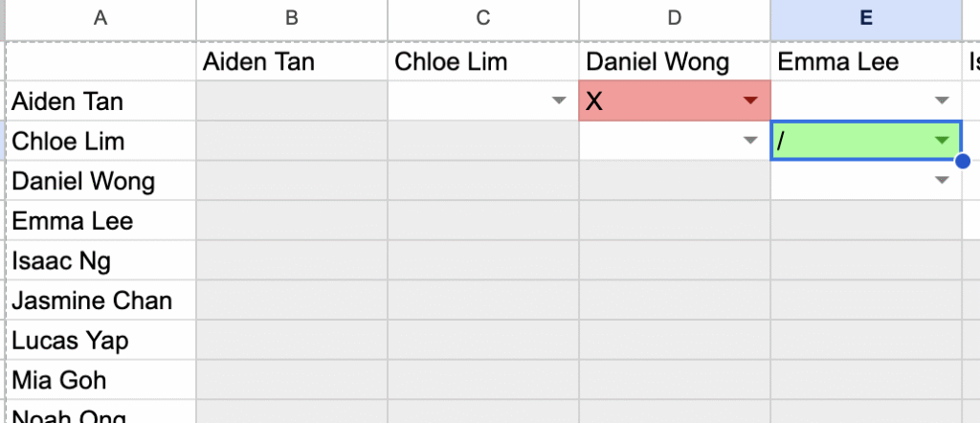
Task: Select column A header
Action: pyautogui.click(x=100, y=19)
